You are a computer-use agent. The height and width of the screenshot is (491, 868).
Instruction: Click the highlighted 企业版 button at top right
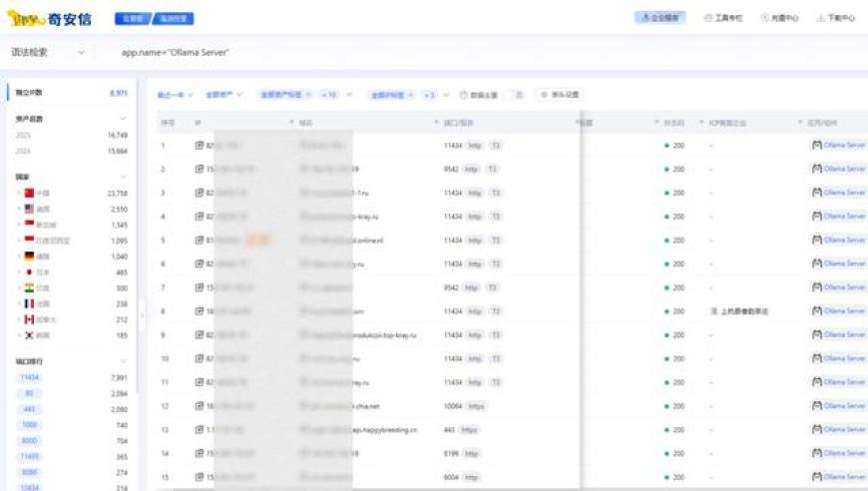coord(659,18)
